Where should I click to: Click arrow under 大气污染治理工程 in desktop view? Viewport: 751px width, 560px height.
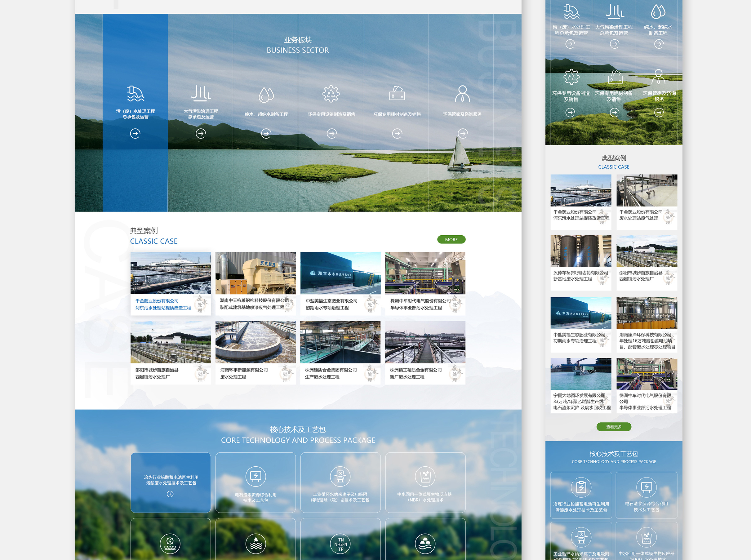pyautogui.click(x=201, y=134)
